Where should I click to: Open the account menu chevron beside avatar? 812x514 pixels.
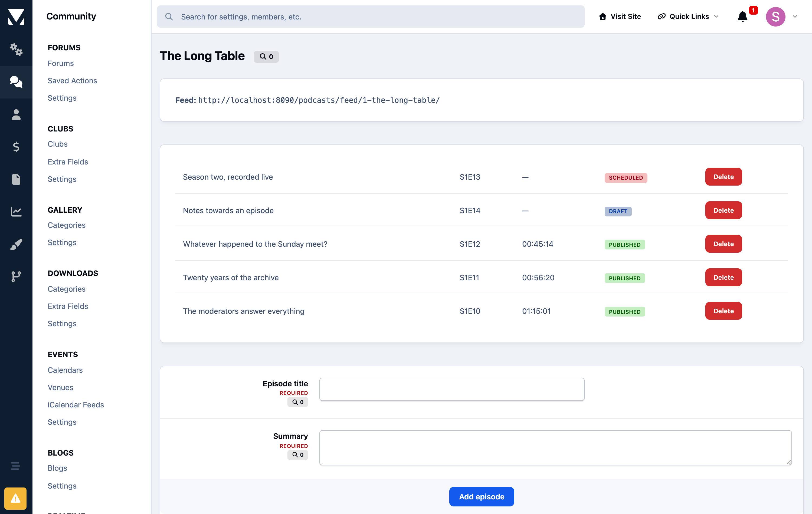click(795, 17)
